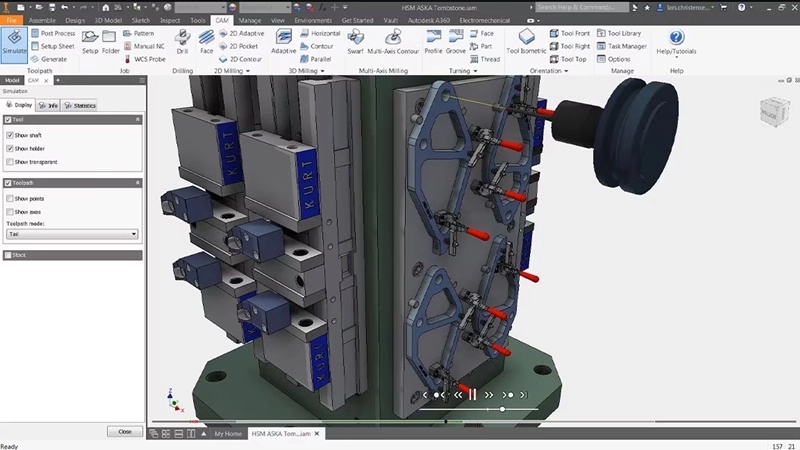This screenshot has width=800, height=450.
Task: Click the simulation progress timeline bar
Action: [473, 421]
